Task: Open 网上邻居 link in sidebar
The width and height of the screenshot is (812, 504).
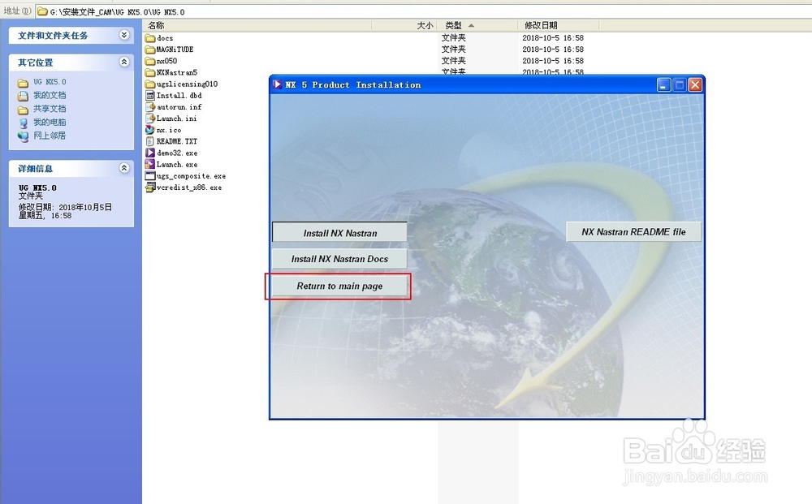Action: coord(50,136)
